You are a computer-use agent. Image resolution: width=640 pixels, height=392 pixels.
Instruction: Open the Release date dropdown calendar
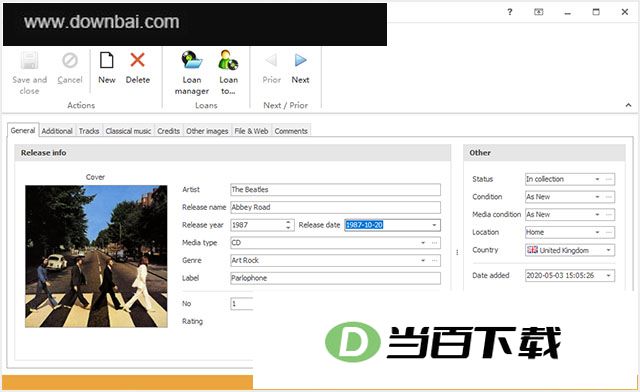point(434,225)
